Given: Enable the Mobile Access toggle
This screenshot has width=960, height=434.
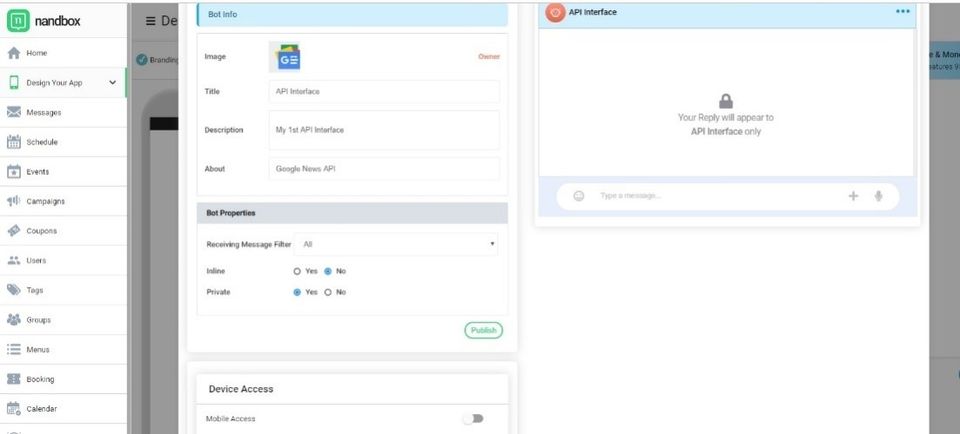Looking at the screenshot, I should pos(473,419).
